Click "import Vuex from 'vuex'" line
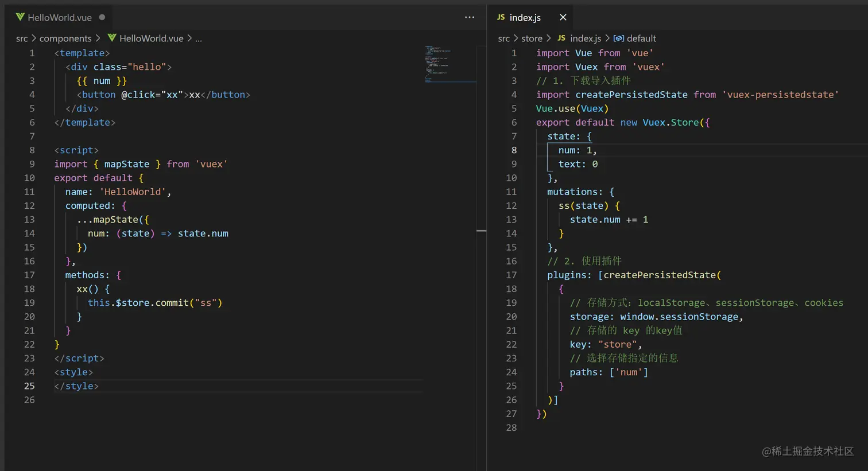 point(600,67)
